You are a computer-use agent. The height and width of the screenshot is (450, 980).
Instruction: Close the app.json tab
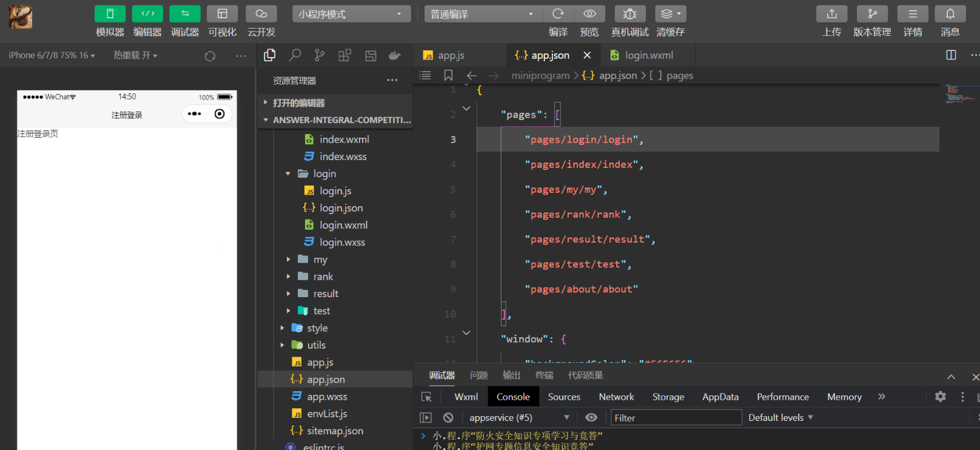(587, 55)
